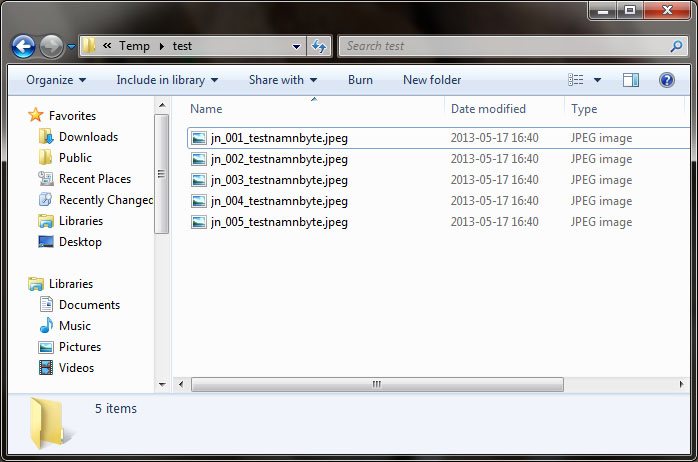Select file jn_002_testnamnbyte.jpeg
698x462 pixels.
(279, 159)
